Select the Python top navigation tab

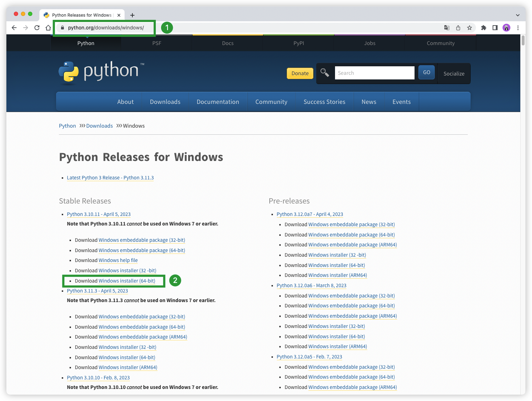click(x=86, y=43)
